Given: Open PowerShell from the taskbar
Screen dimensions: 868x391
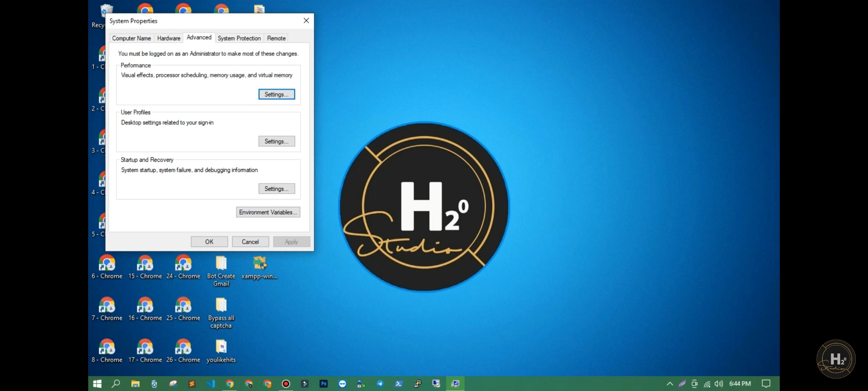Looking at the screenshot, I should point(399,384).
